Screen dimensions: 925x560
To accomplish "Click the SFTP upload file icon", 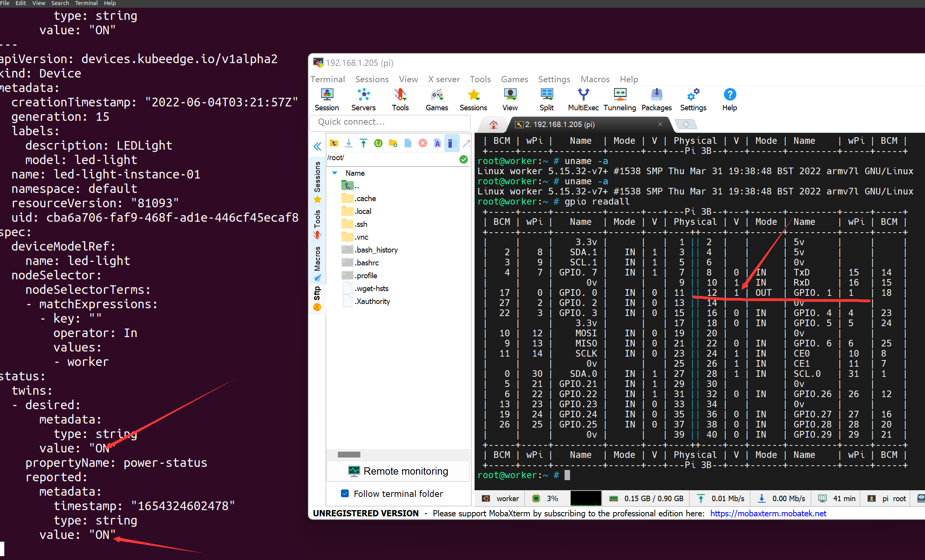I will [x=364, y=143].
